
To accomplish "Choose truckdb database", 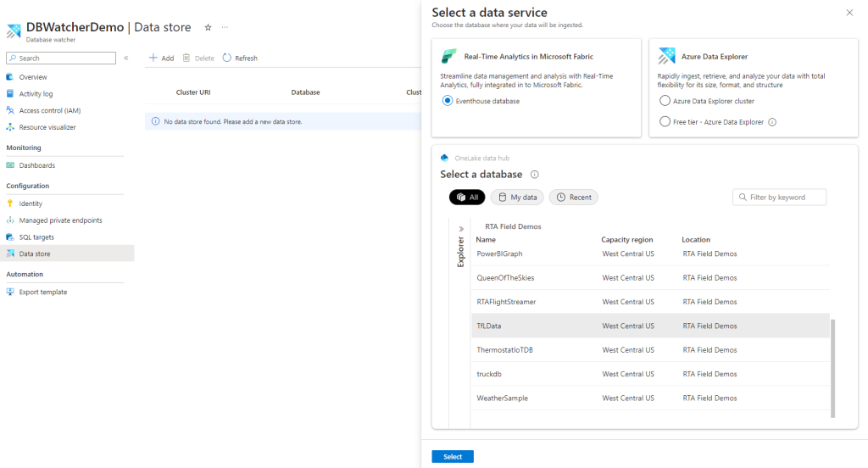I will [x=650, y=374].
